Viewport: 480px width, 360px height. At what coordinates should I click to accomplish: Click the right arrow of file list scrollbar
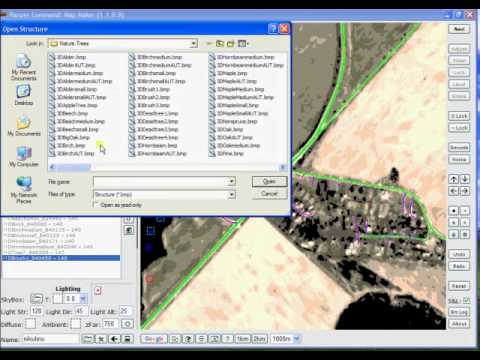point(283,167)
